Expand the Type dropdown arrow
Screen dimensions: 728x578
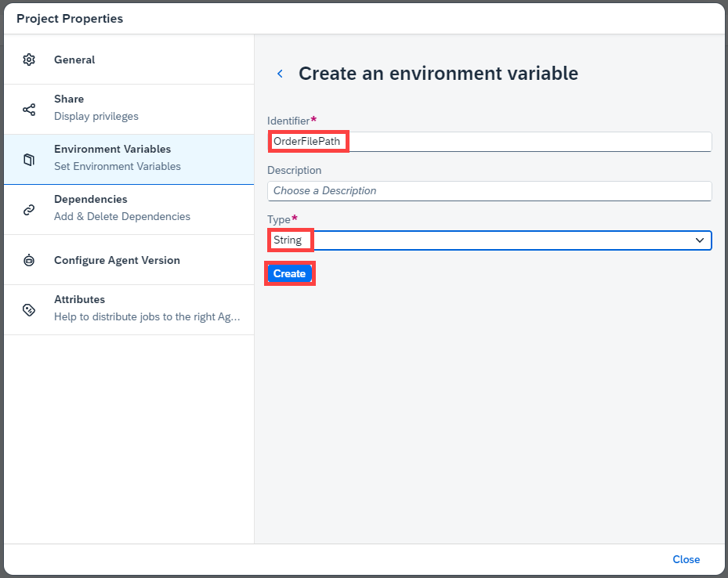point(699,240)
